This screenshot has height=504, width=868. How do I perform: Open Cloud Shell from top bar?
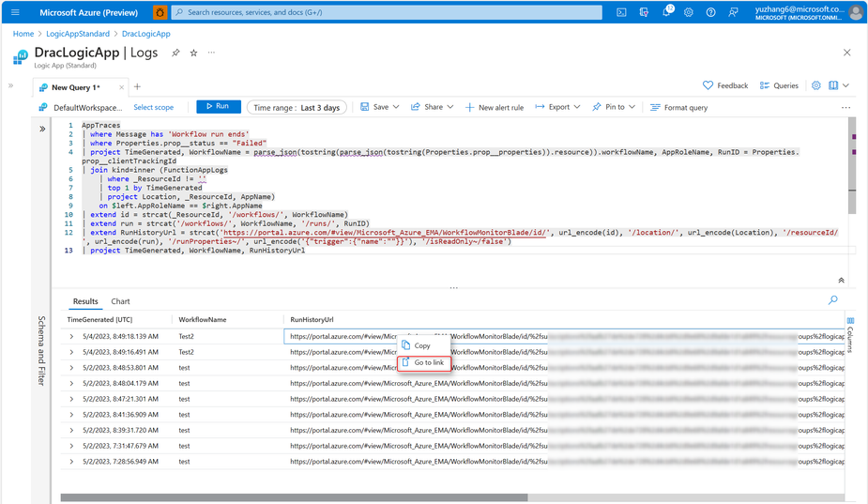(x=621, y=12)
